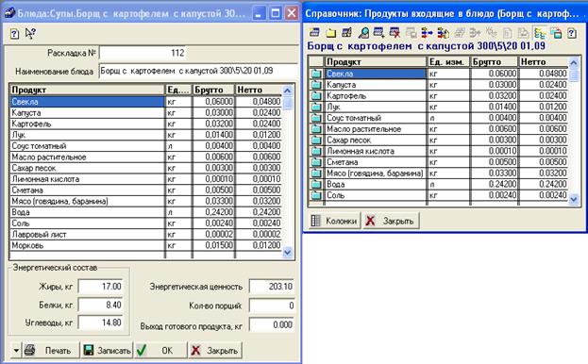
Task: Click the copy row icon in Справочник toolbar
Action: 378,33
